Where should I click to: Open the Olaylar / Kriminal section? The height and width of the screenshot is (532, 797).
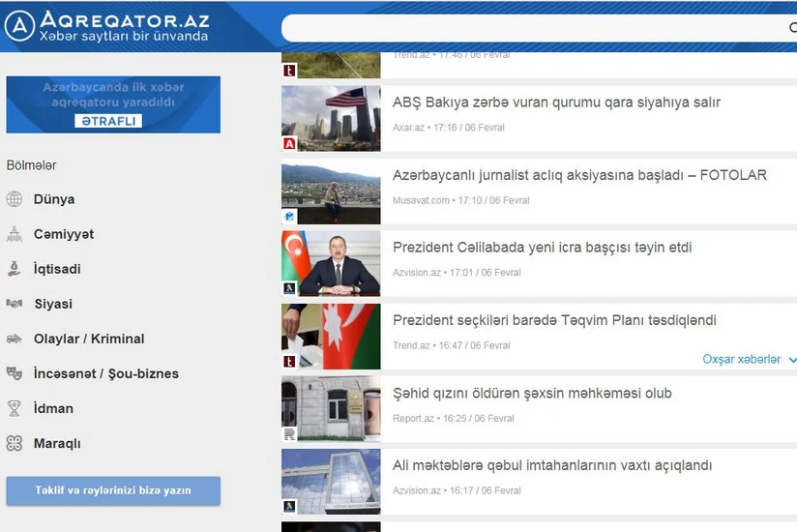[x=89, y=339]
